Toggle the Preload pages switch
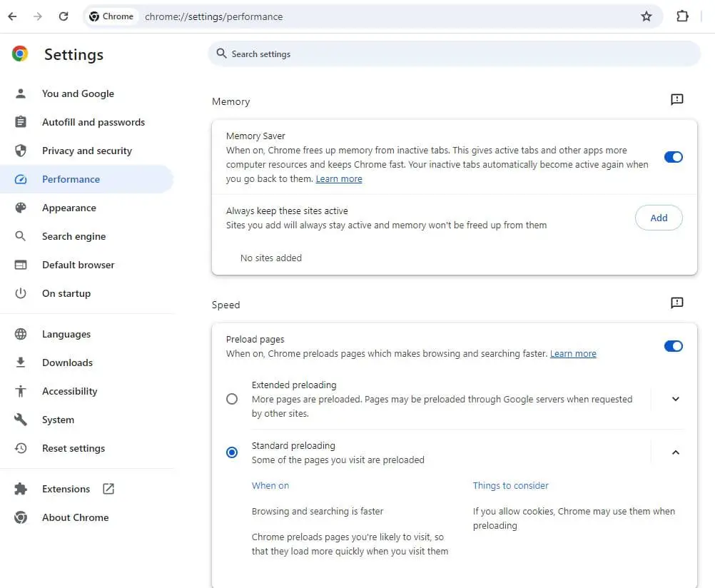Image resolution: width=715 pixels, height=588 pixels. click(x=673, y=346)
